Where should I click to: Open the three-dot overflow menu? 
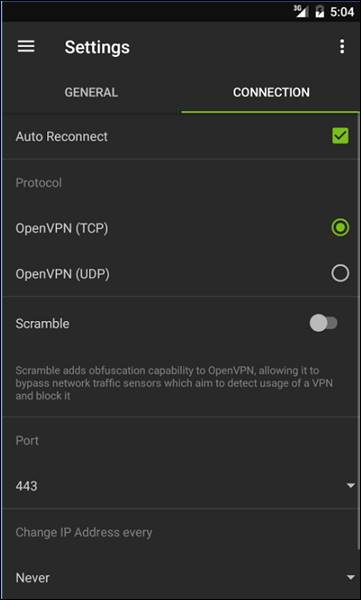pos(342,47)
